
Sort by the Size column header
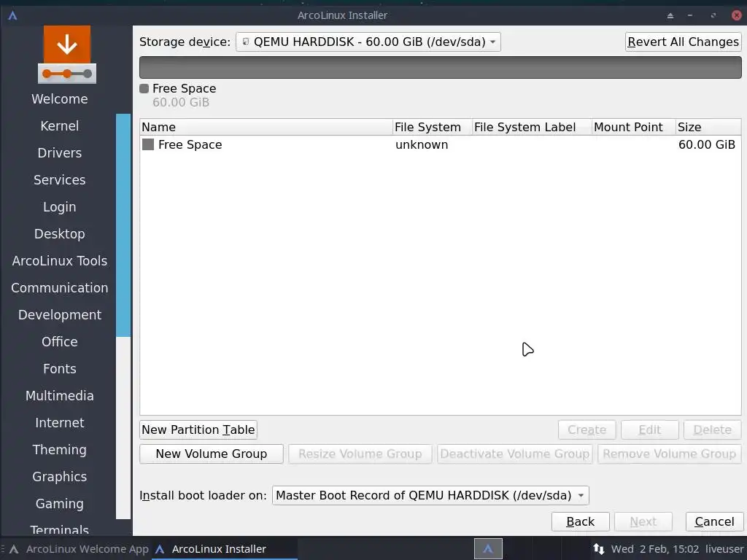pos(708,127)
